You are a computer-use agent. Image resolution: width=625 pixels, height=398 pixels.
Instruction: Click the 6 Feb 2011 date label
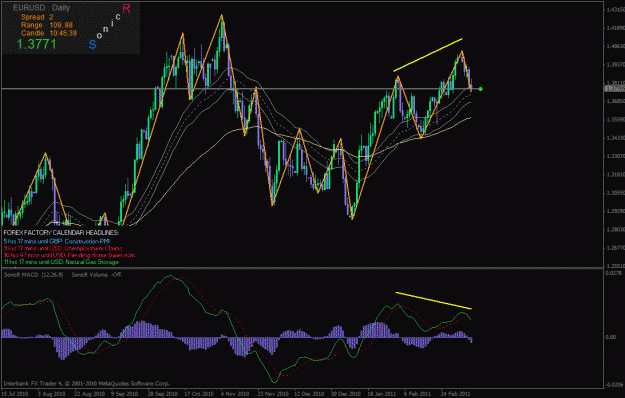click(x=417, y=394)
